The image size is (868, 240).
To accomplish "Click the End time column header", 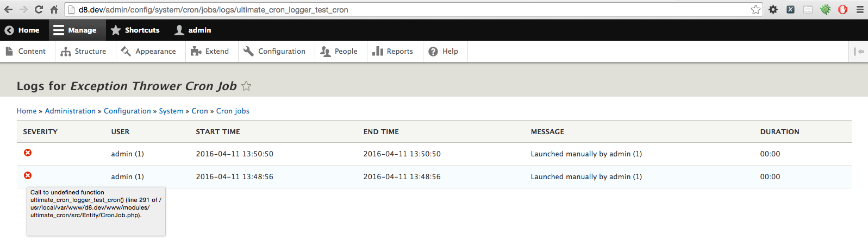I will [381, 132].
